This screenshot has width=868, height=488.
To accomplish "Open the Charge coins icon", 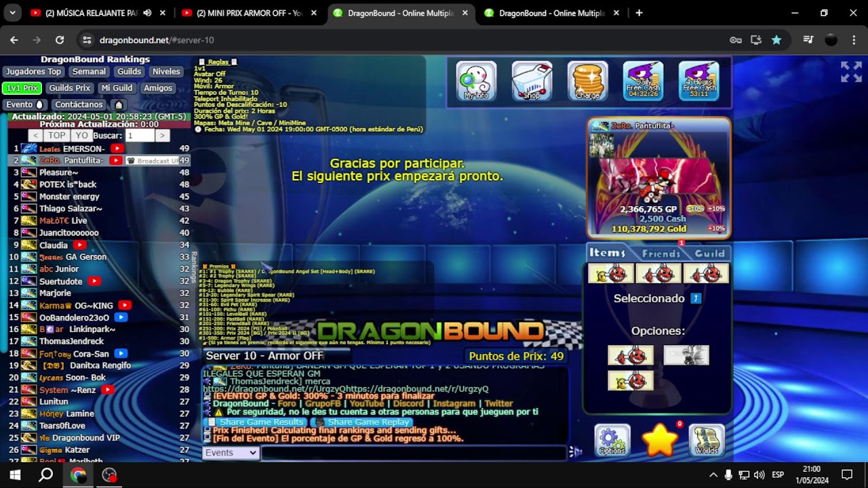I will pyautogui.click(x=587, y=81).
